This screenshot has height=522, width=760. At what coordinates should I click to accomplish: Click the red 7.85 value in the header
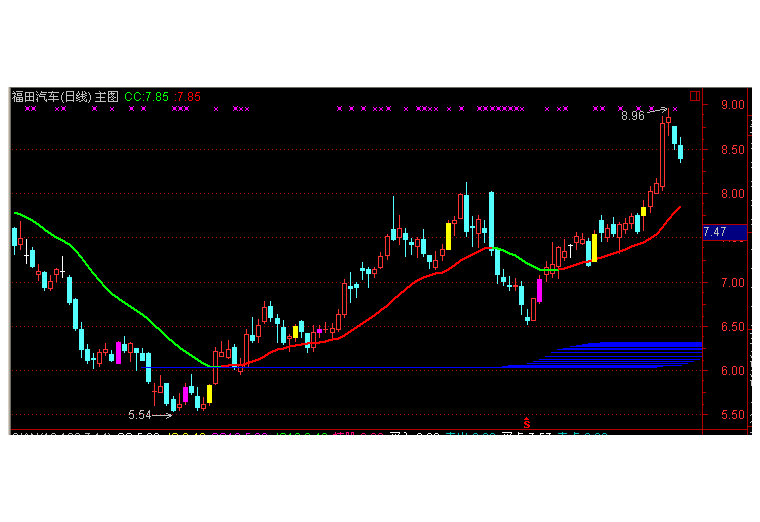188,97
